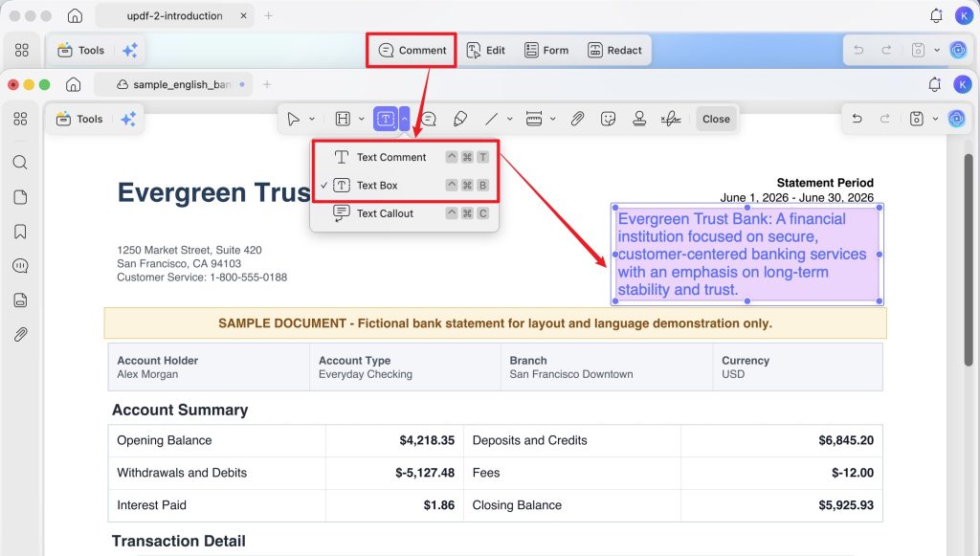980x556 pixels.
Task: Open the Tools button in front window
Action: (x=80, y=119)
